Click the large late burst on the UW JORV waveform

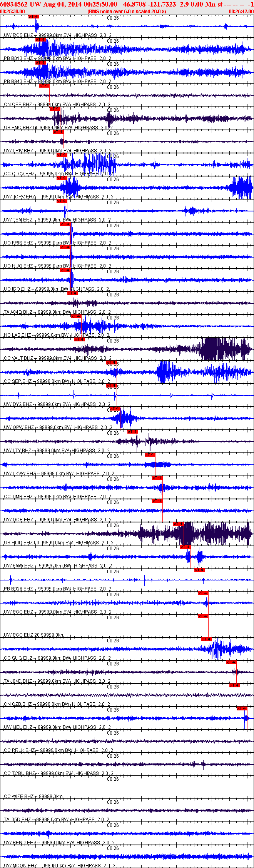point(241,188)
